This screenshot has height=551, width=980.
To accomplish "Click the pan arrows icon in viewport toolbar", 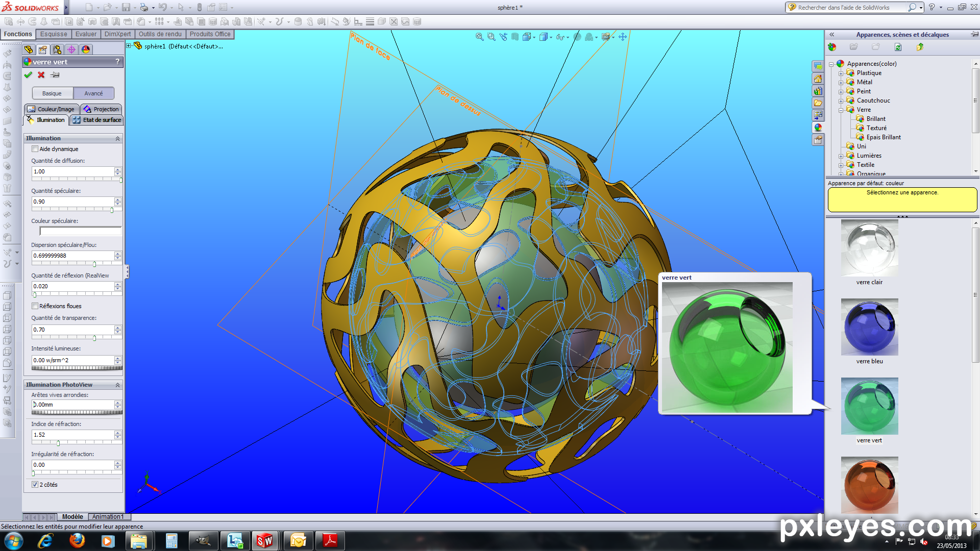I will click(x=623, y=37).
